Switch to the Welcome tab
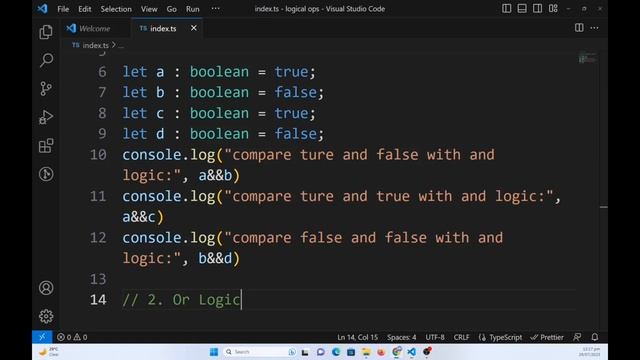 pyautogui.click(x=96, y=28)
